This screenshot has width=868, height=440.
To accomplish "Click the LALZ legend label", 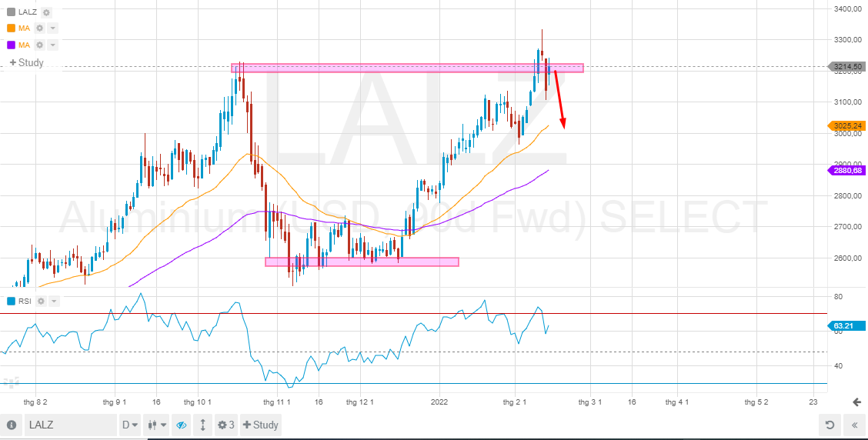I will (28, 12).
